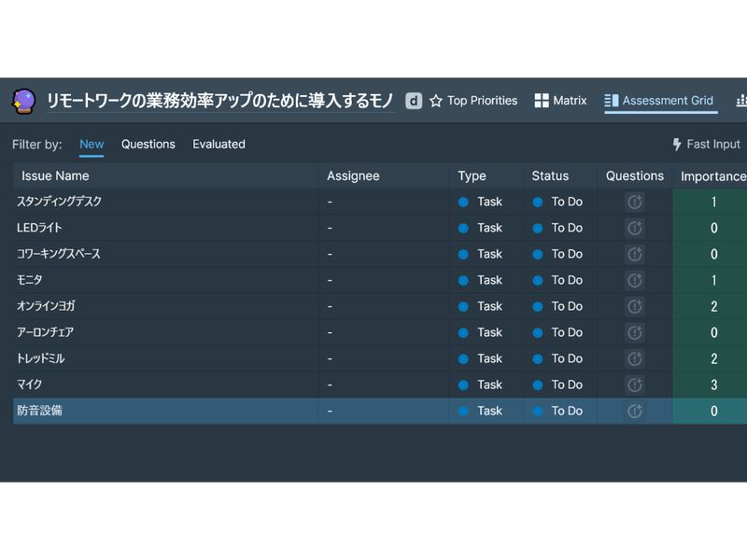This screenshot has height=560, width=747.
Task: Open the Top Priorities tab
Action: pos(473,101)
